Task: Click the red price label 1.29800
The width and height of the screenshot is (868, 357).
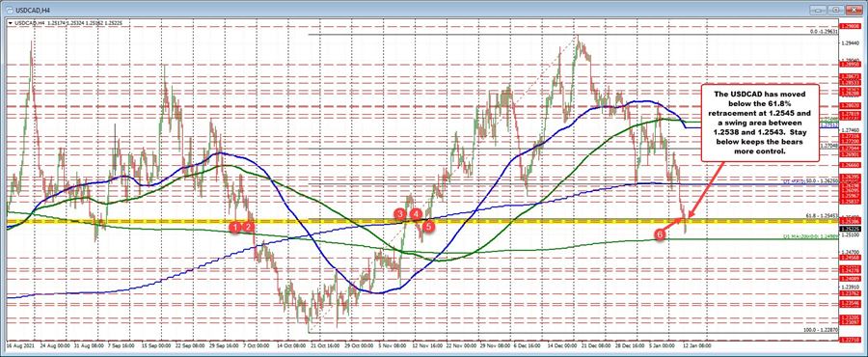Action: 852,26
